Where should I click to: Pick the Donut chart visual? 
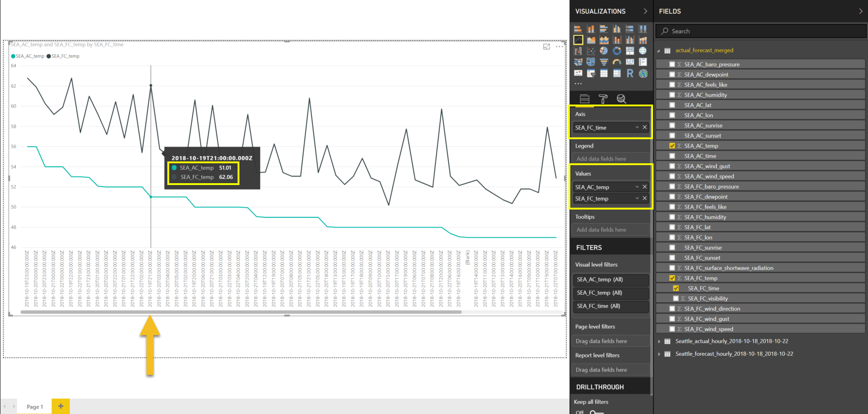(617, 51)
